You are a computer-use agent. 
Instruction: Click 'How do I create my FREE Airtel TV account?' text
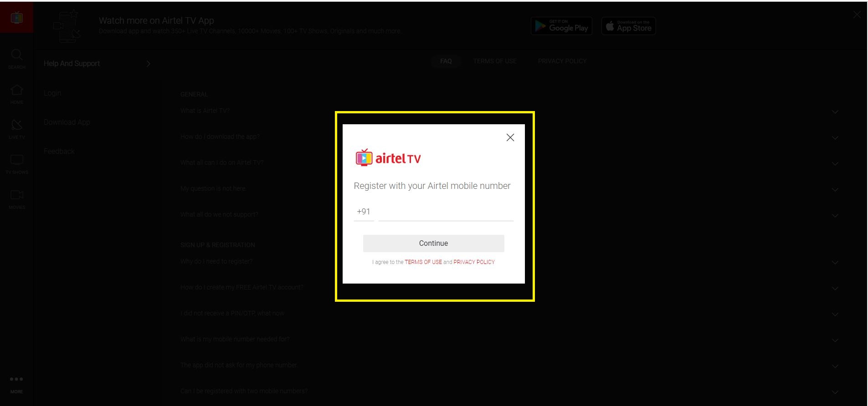pos(242,287)
